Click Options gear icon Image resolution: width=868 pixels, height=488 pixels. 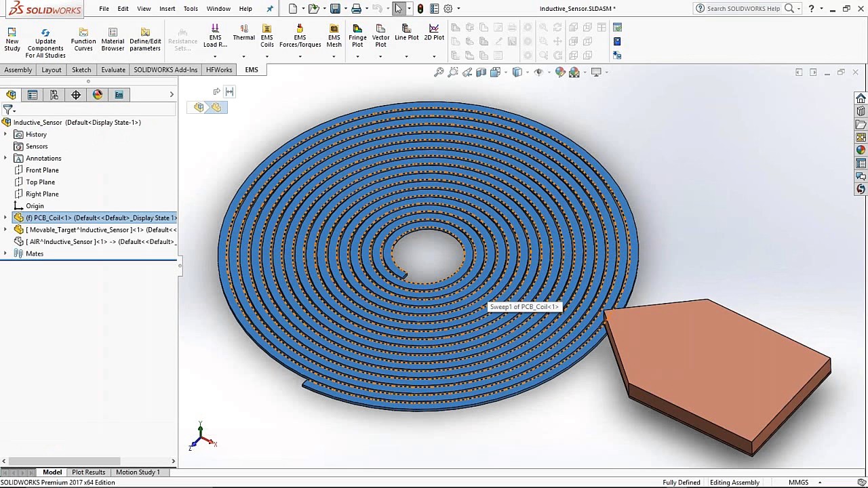[448, 8]
